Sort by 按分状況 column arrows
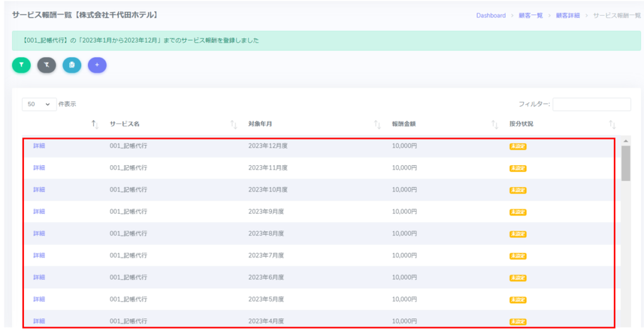This screenshot has height=331, width=644. [x=612, y=124]
